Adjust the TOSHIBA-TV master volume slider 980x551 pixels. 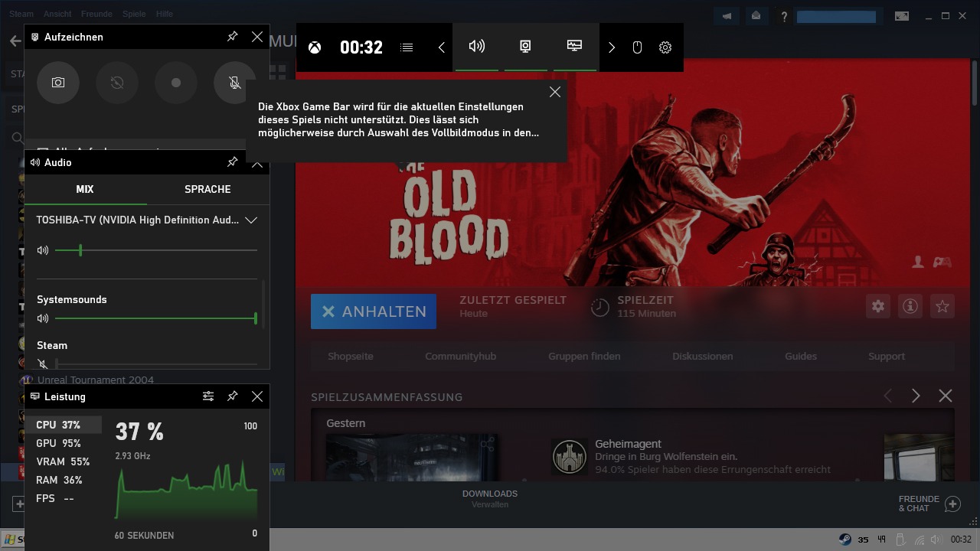click(156, 250)
